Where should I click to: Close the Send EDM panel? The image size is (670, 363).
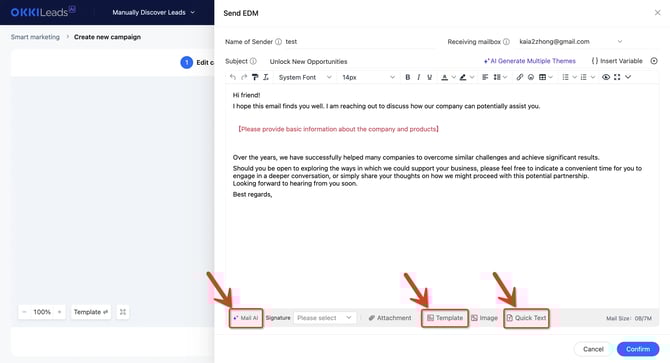(658, 13)
